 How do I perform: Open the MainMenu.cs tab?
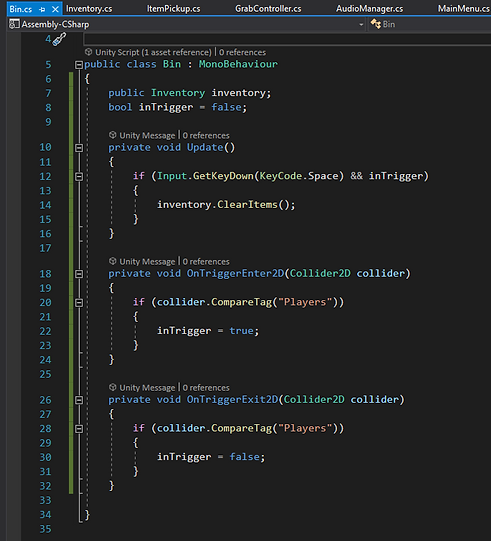(463, 9)
